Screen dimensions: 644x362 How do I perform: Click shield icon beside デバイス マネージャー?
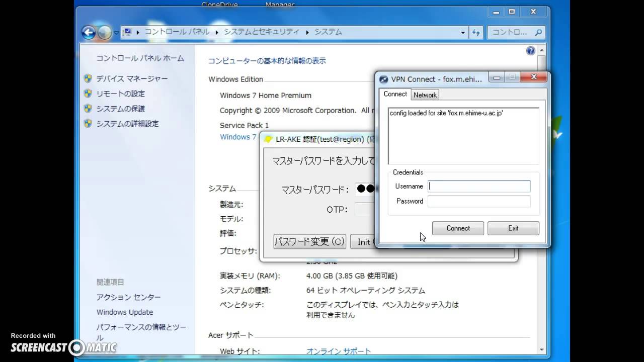coord(88,78)
